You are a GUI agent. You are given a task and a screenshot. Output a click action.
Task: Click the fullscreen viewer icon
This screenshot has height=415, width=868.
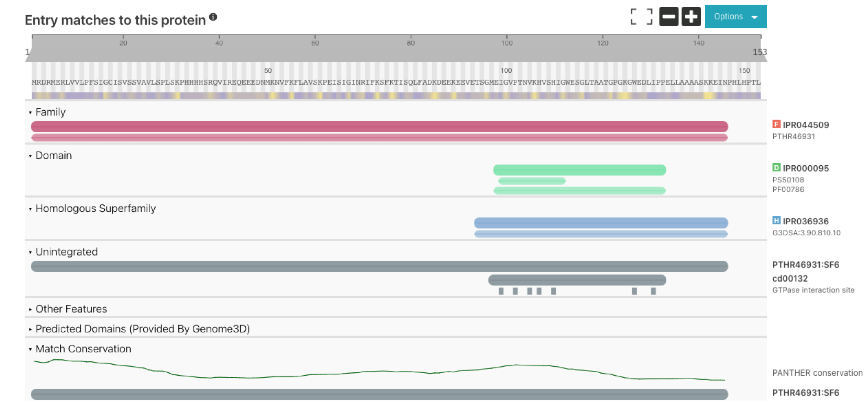coord(641,17)
